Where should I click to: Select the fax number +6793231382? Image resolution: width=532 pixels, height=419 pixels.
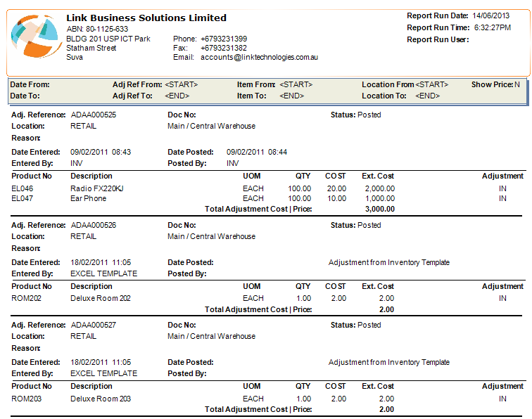(x=224, y=48)
